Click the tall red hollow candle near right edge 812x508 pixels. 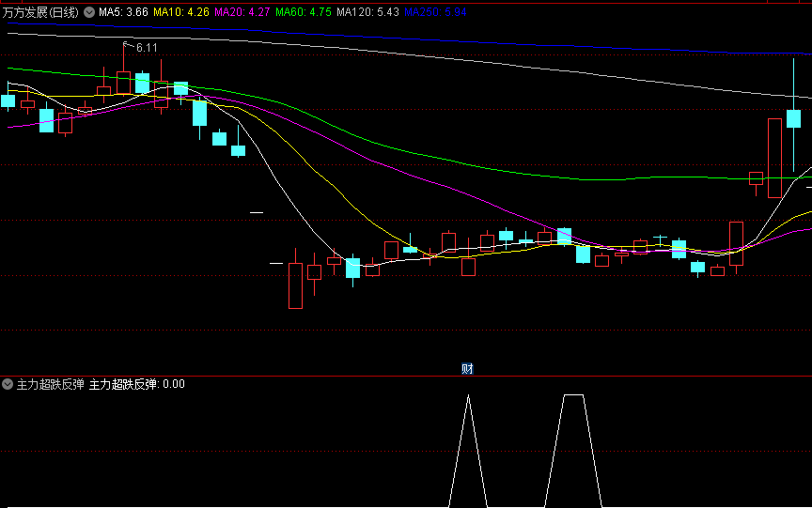(x=774, y=158)
